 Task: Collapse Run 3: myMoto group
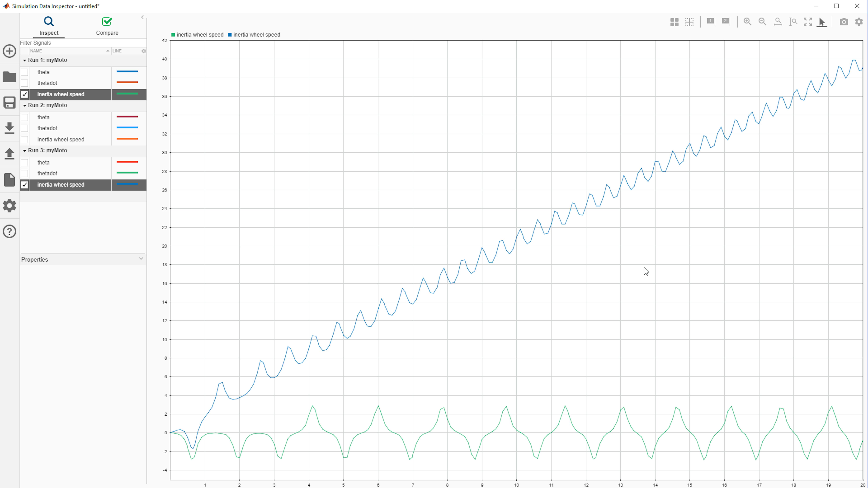click(25, 151)
